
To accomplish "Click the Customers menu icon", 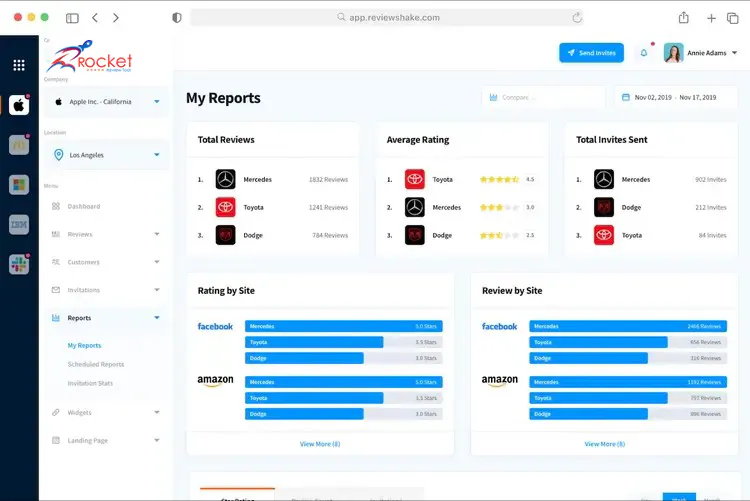I will tap(56, 262).
